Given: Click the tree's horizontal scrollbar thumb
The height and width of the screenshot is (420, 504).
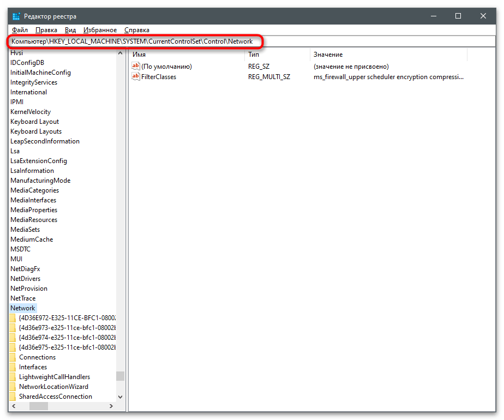Looking at the screenshot, I should click(38, 406).
